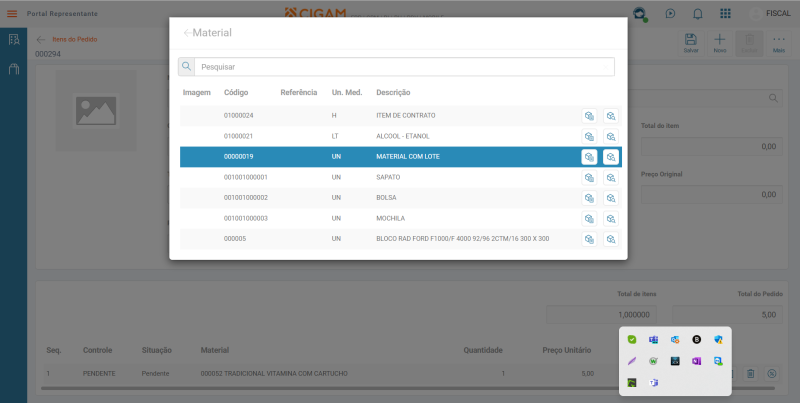Open green checkmark shield tray icon
The width and height of the screenshot is (800, 403).
coord(632,339)
